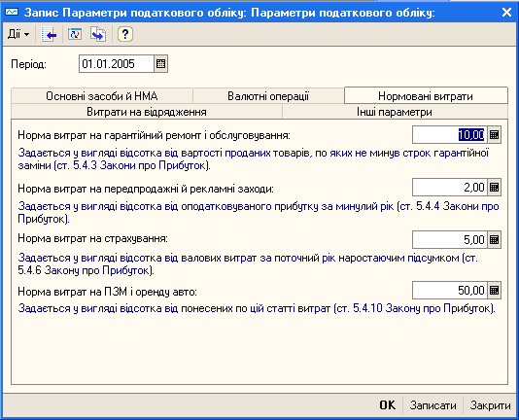The height and width of the screenshot is (420, 519).
Task: Click the refresh (re-read) toolbar icon
Action: [x=75, y=34]
